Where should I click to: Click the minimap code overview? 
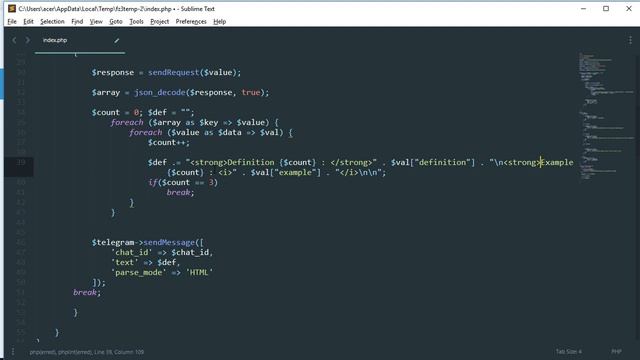pos(606,116)
